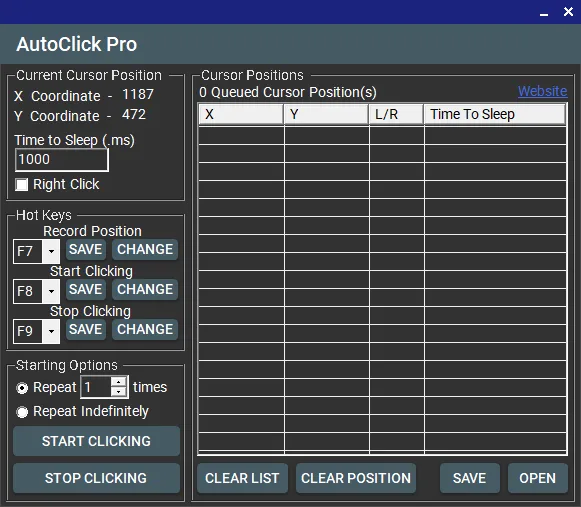Click the X column header
The width and height of the screenshot is (581, 507).
[x=241, y=114]
